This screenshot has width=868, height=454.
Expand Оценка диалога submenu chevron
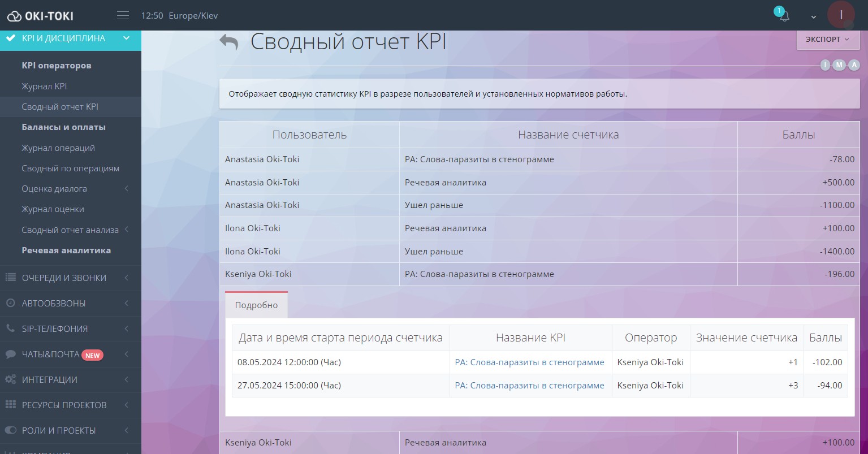point(127,189)
